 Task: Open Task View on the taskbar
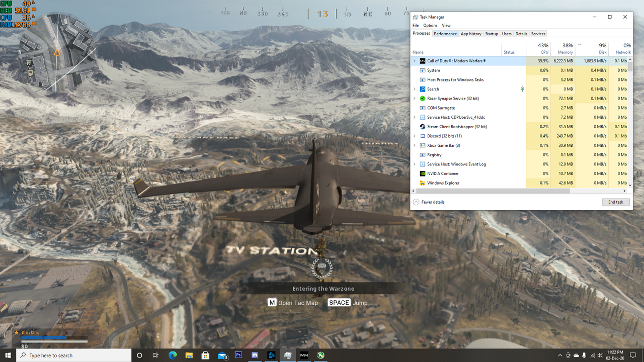click(x=155, y=355)
